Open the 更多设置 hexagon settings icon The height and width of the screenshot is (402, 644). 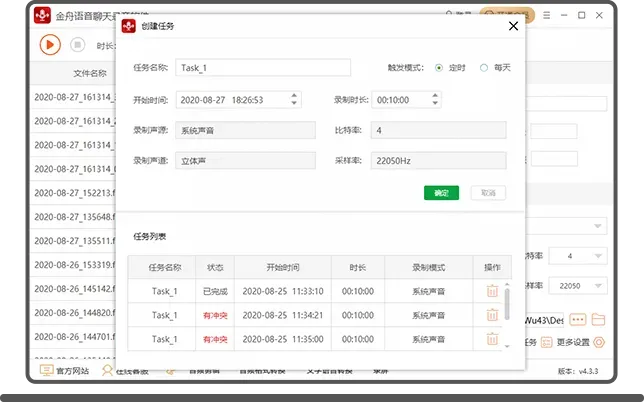click(599, 342)
